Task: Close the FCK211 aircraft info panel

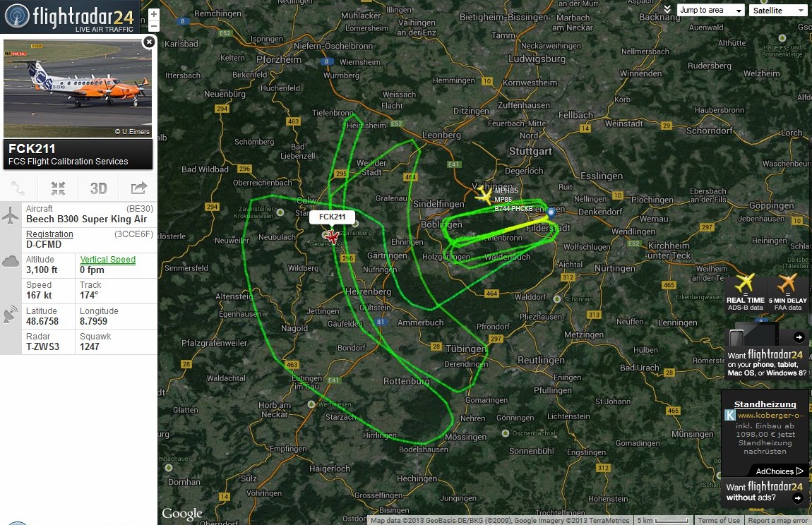Action: click(148, 42)
